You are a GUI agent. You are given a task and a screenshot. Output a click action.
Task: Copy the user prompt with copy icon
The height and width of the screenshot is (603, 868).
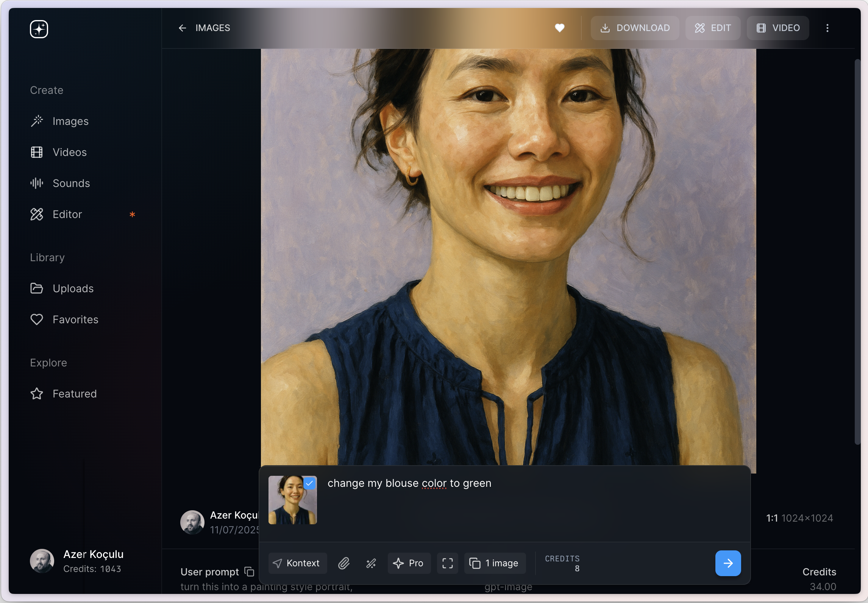[x=249, y=572]
